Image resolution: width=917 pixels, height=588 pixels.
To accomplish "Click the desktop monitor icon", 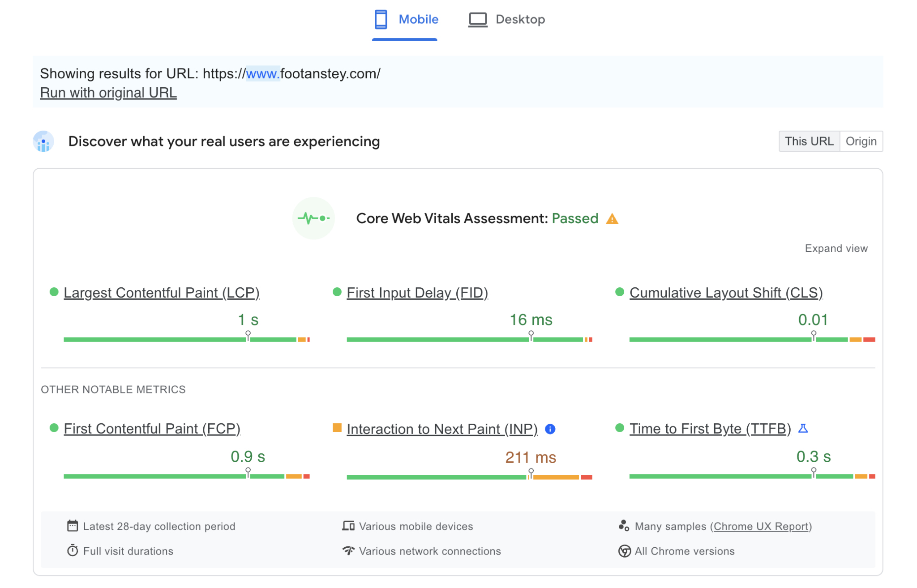I will pyautogui.click(x=477, y=20).
